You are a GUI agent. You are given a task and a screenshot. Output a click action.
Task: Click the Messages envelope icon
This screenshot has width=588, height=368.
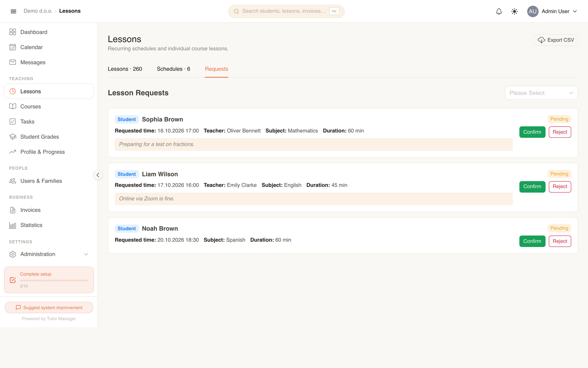point(13,62)
